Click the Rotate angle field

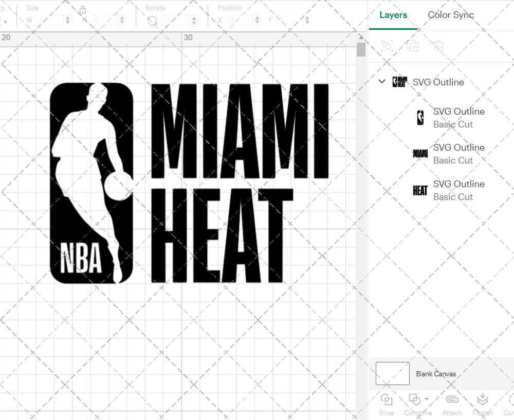coord(176,21)
